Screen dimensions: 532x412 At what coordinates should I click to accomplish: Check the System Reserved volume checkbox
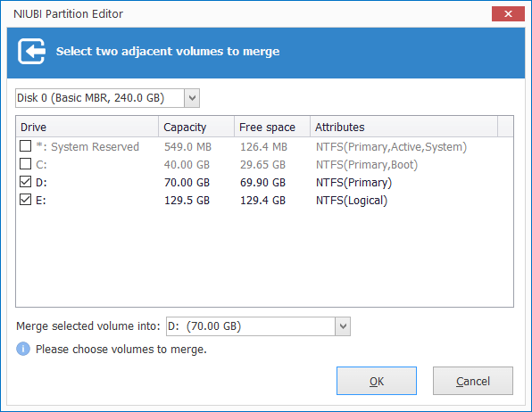coord(26,146)
